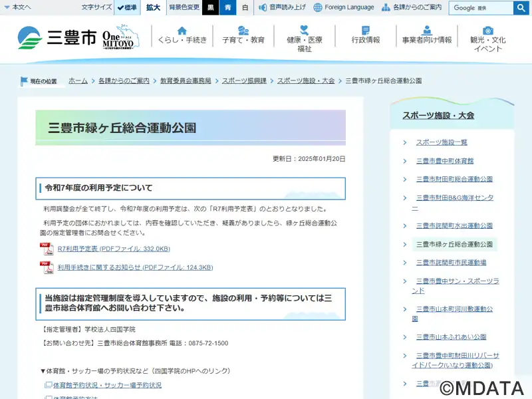This screenshot has width=532, height=399.
Task: Select 標準 text size
Action: [x=127, y=7]
